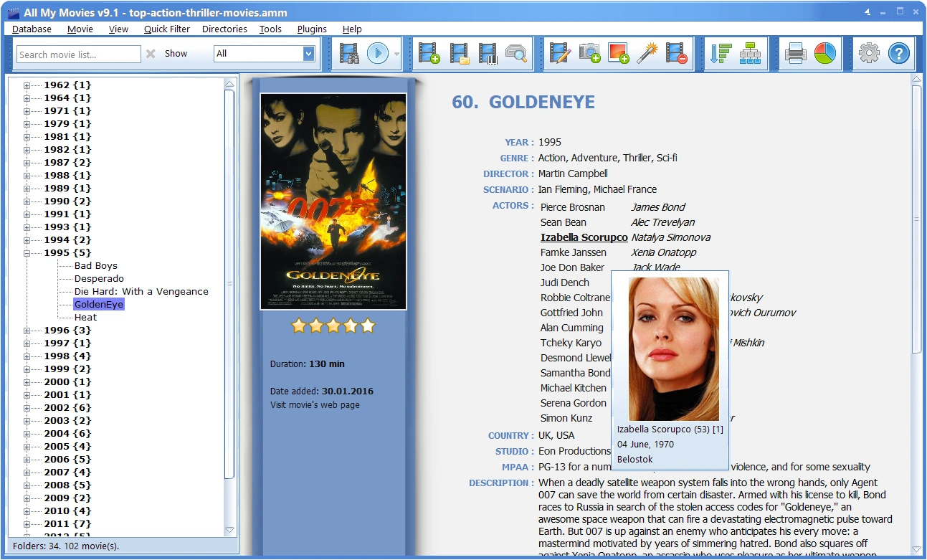This screenshot has width=927, height=560.
Task: Click actor Sean Bean
Action: click(x=564, y=222)
